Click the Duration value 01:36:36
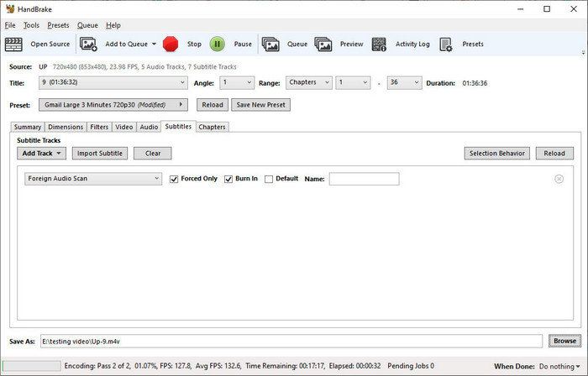The image size is (588, 376). coord(475,83)
